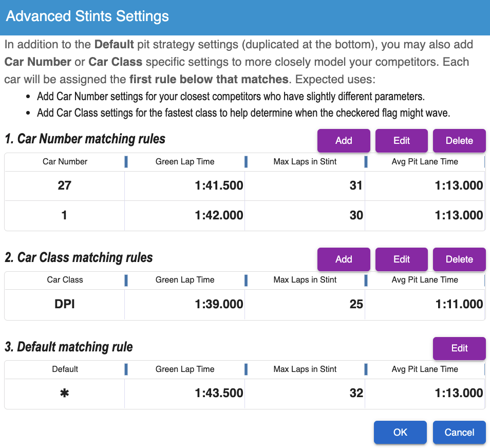Click Edit for Default matching rule

point(459,348)
